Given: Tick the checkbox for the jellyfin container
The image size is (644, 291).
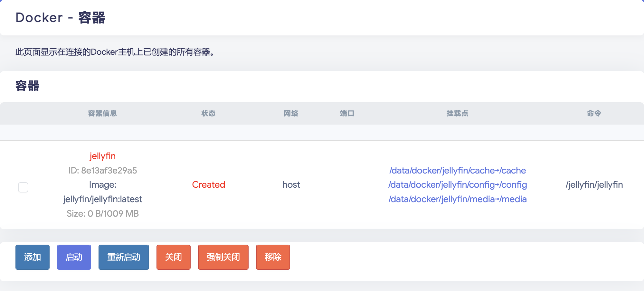Looking at the screenshot, I should (23, 187).
